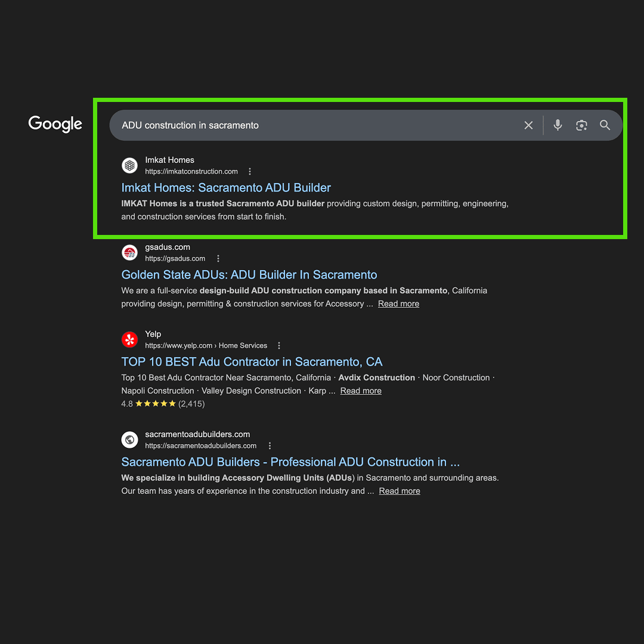Click the gsadus.com site favicon
The image size is (644, 644).
(x=130, y=253)
